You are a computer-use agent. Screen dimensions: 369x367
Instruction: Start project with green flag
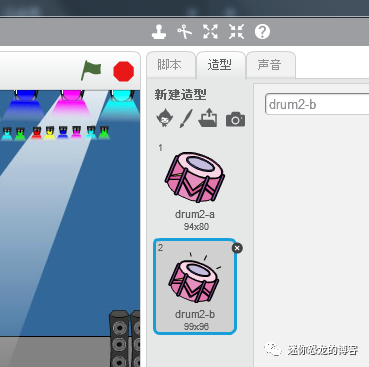[91, 70]
